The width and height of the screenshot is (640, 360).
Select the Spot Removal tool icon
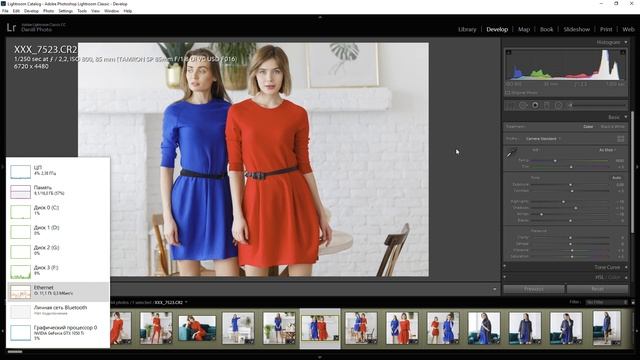(522, 105)
